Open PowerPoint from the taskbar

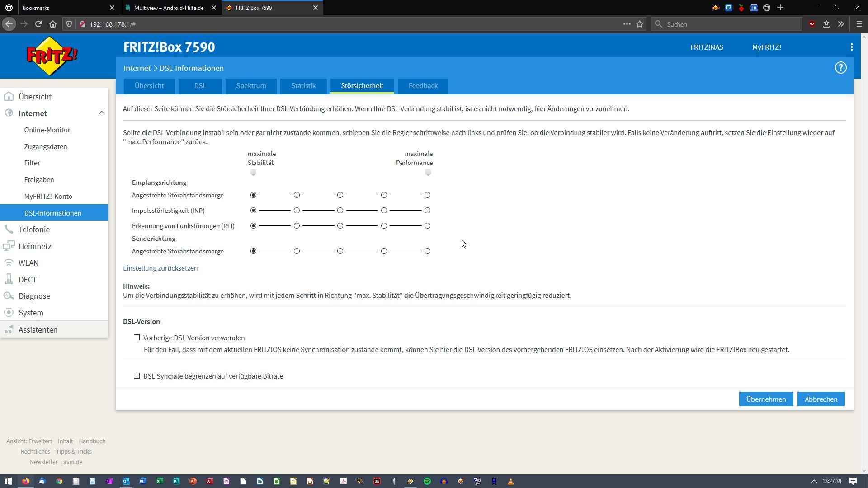click(x=193, y=481)
